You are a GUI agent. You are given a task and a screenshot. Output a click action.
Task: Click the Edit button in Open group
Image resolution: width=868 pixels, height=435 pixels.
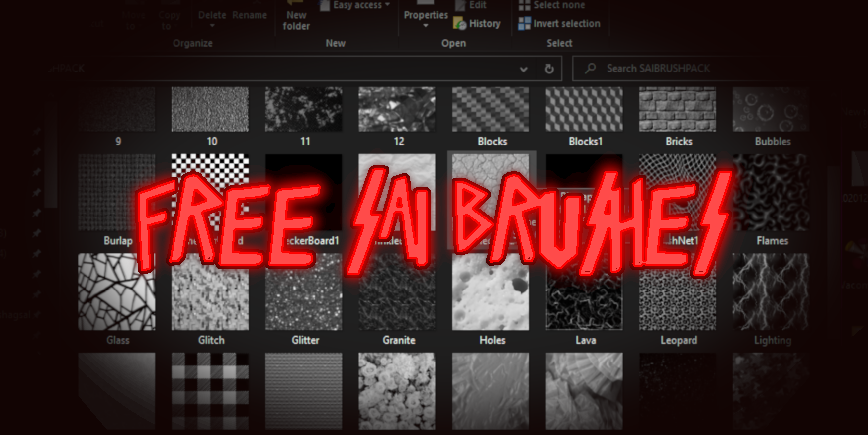click(471, 5)
